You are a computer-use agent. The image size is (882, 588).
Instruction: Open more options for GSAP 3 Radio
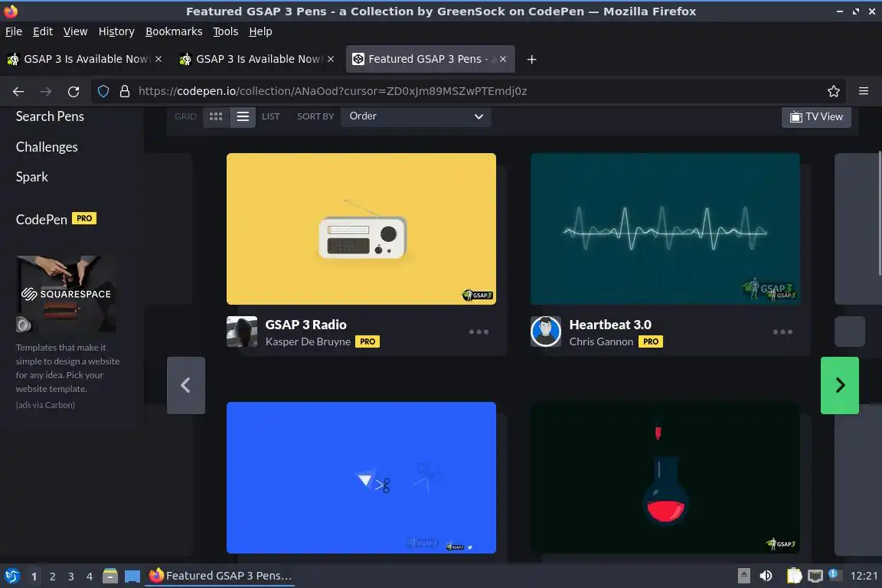coord(479,332)
